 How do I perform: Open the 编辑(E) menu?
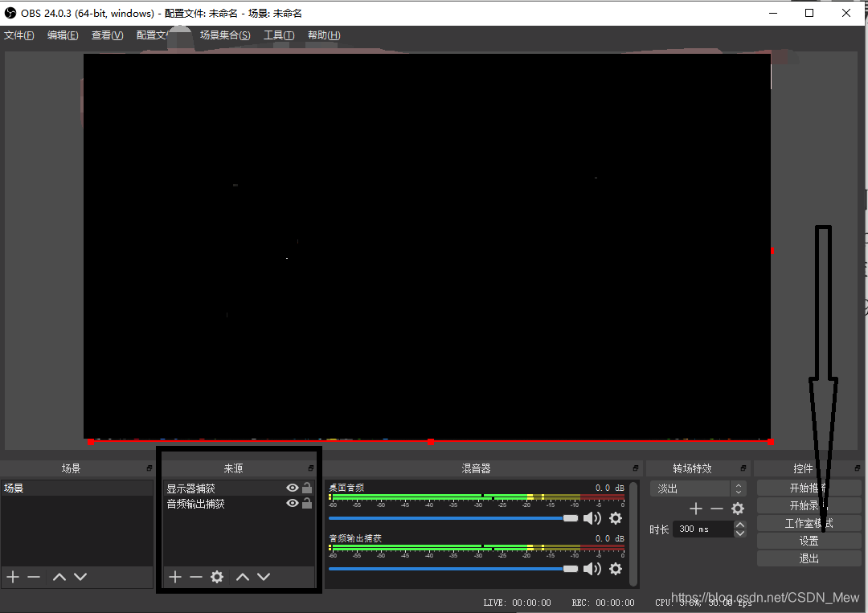[x=63, y=35]
